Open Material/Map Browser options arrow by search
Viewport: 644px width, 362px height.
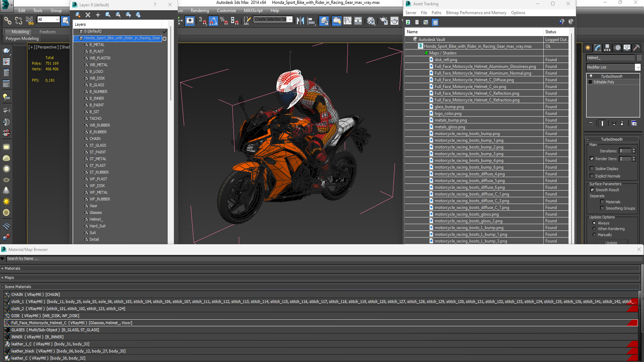[2, 258]
